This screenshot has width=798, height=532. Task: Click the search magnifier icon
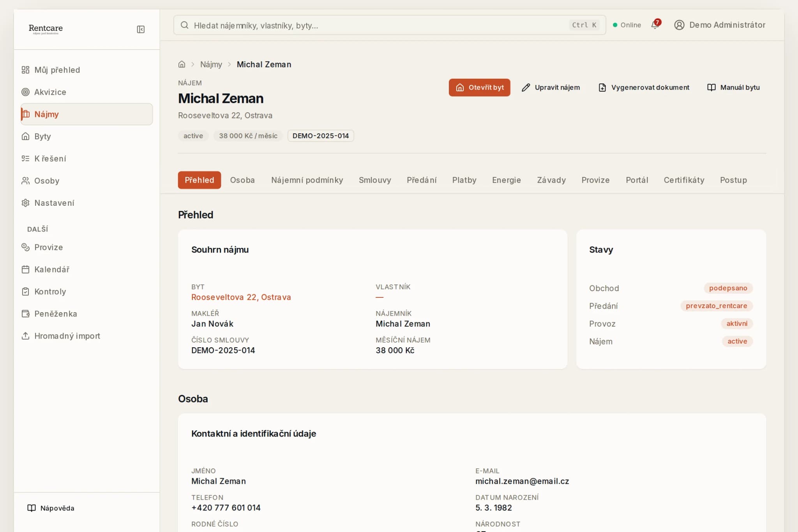(x=185, y=25)
